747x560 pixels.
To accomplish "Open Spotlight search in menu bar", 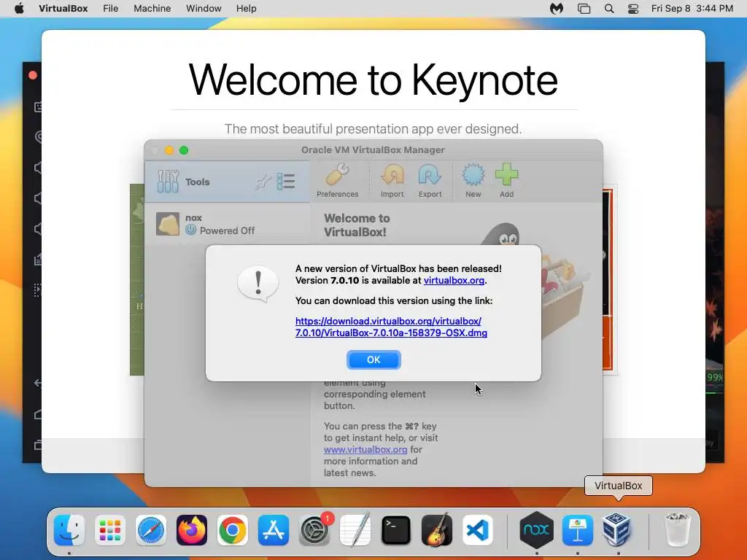I will point(609,9).
